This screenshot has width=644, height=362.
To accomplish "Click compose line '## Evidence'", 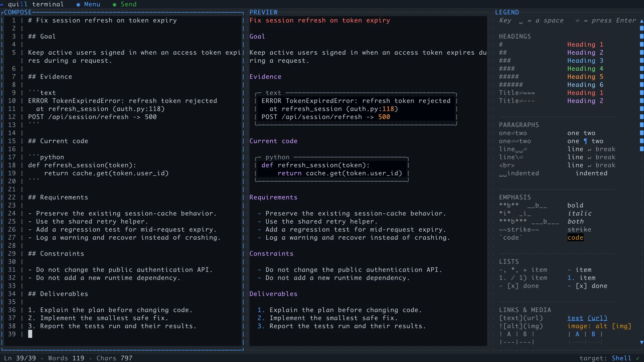I will point(50,77).
